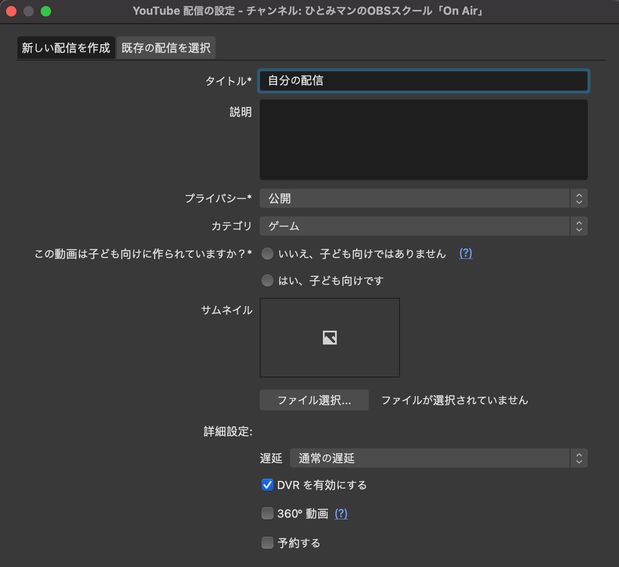The image size is (619, 567).
Task: Click the ファイル選択... button
Action: [314, 400]
